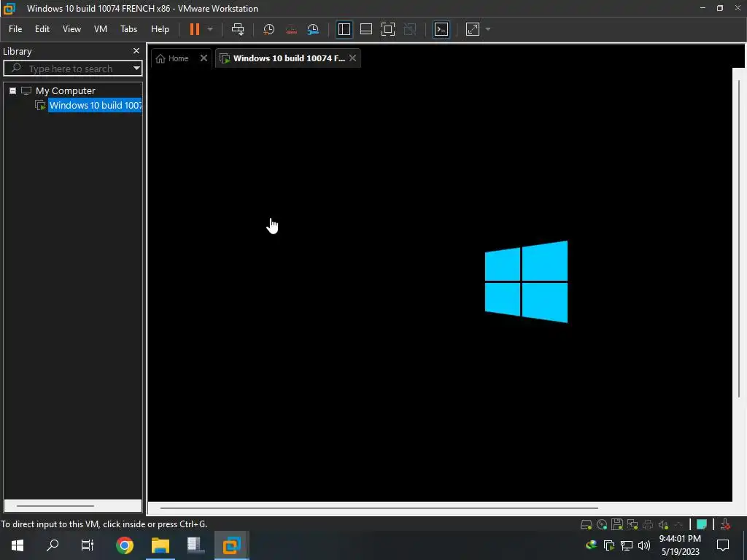
Task: Close the Windows 10 build 10074 tab
Action: 352,58
